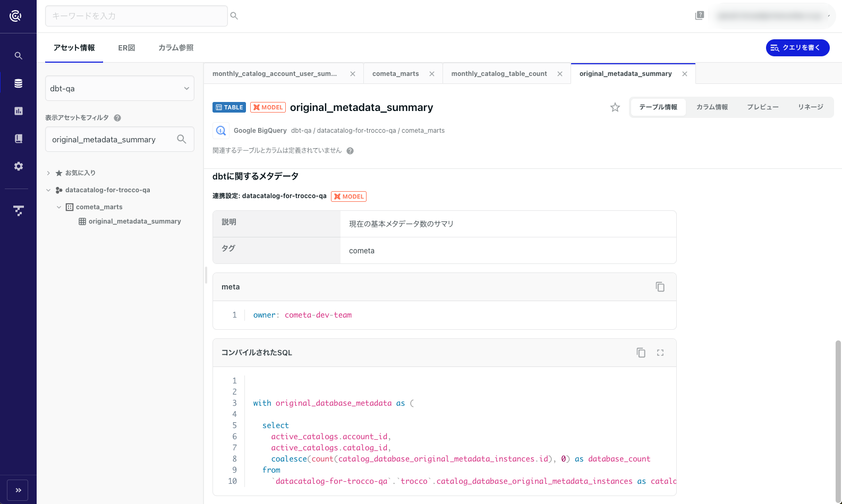Open the database assets sidebar icon
Image resolution: width=842 pixels, height=504 pixels.
click(19, 83)
